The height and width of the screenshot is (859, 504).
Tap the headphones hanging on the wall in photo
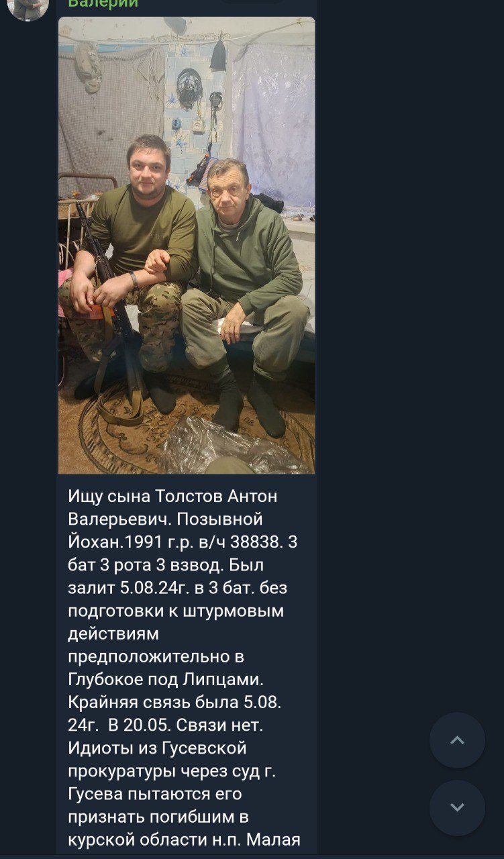[x=189, y=87]
